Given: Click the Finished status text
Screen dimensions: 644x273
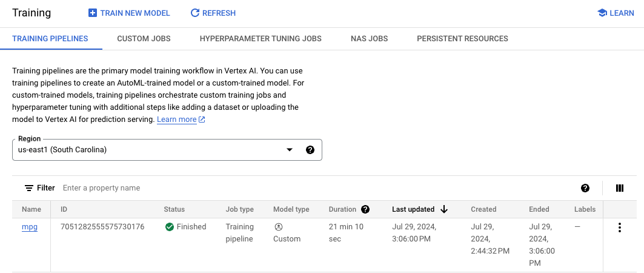Looking at the screenshot, I should pos(191,227).
